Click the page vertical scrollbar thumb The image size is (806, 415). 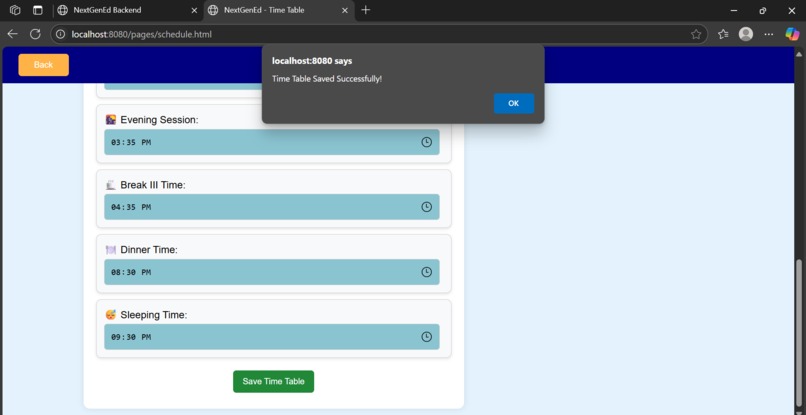[x=799, y=331]
